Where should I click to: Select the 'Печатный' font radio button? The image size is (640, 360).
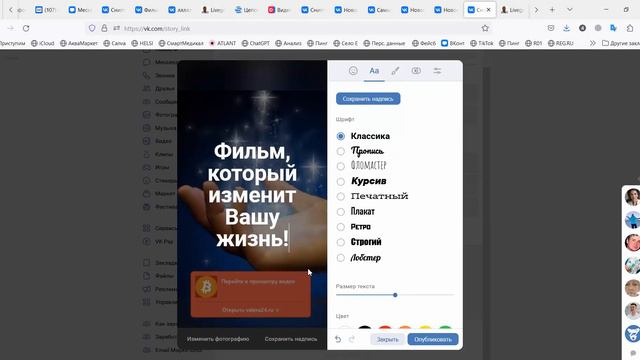340,196
